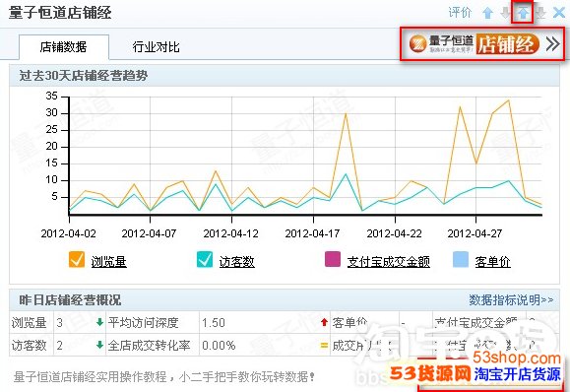Viewport: 570px width, 392px height.
Task: Click the 量子恒道 orange logo icon
Action: (417, 44)
